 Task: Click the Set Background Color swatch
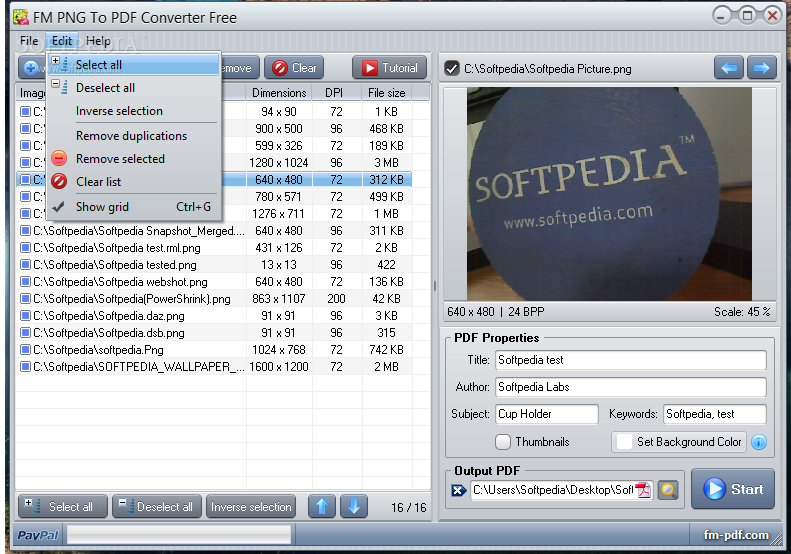coord(624,441)
